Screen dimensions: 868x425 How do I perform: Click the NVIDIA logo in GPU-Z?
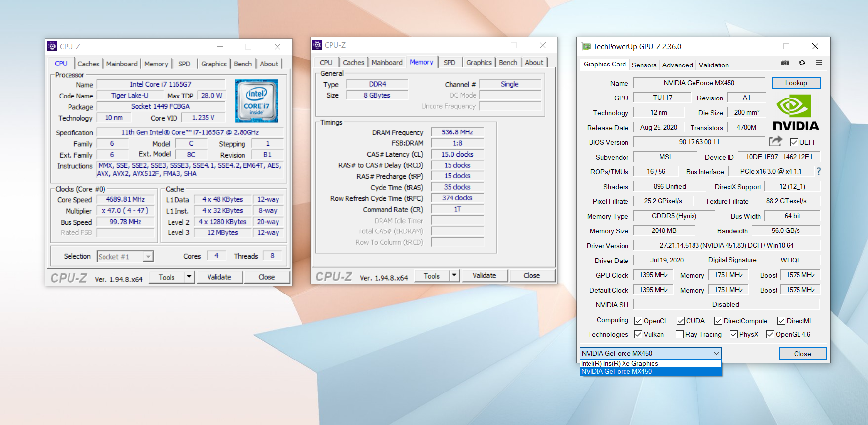(x=796, y=113)
